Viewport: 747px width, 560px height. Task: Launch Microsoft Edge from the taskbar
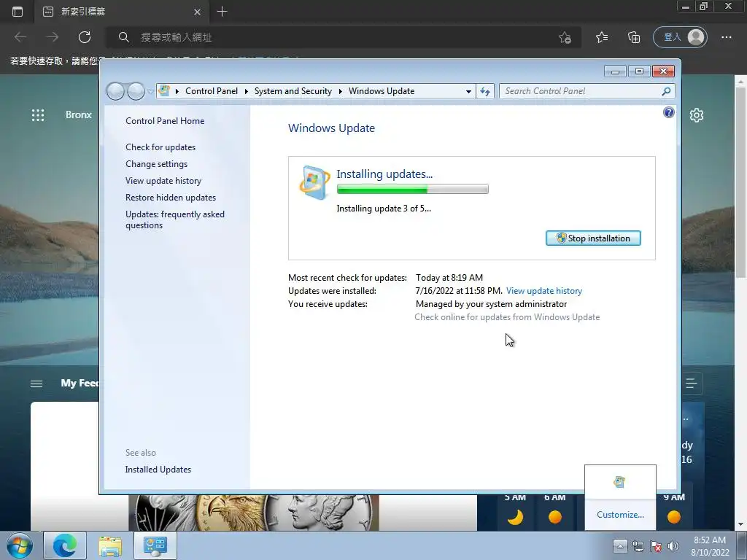point(65,545)
